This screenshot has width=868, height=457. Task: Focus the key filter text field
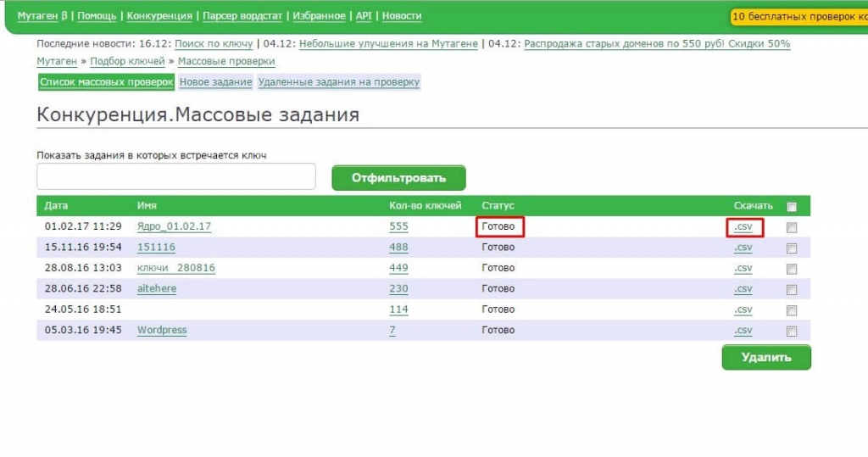(176, 177)
